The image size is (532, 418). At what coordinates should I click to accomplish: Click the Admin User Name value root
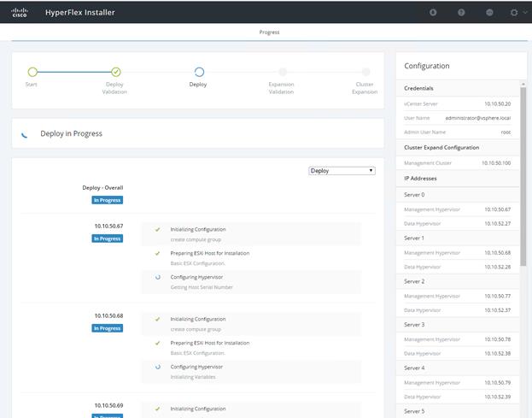coord(506,132)
